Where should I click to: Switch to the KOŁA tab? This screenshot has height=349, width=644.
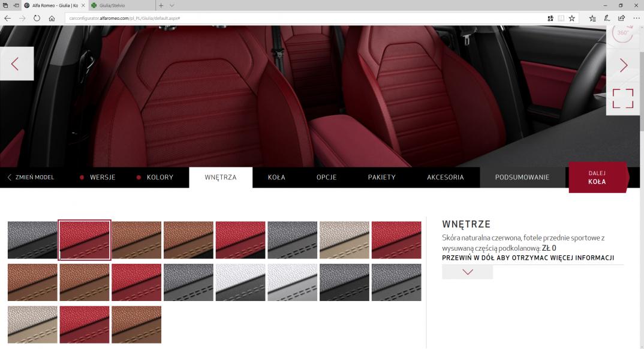click(x=276, y=177)
